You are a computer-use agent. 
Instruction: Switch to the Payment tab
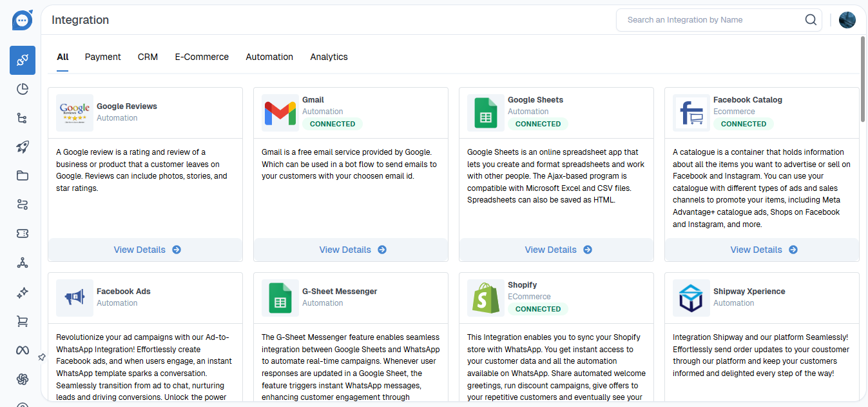point(102,57)
